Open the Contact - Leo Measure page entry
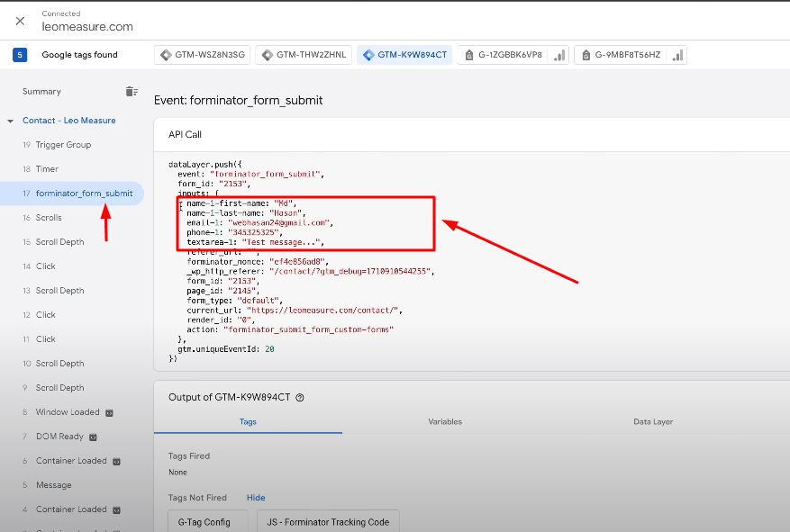The image size is (790, 532). [x=69, y=121]
